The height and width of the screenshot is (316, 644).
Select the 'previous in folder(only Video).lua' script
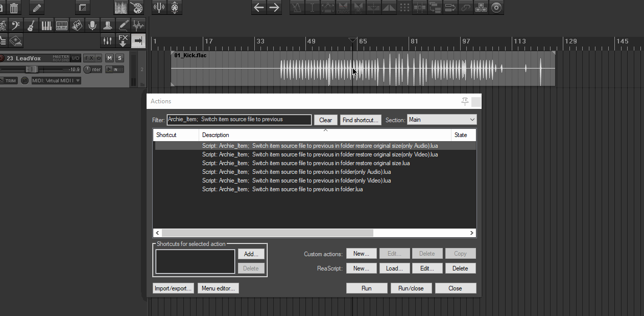(x=296, y=180)
